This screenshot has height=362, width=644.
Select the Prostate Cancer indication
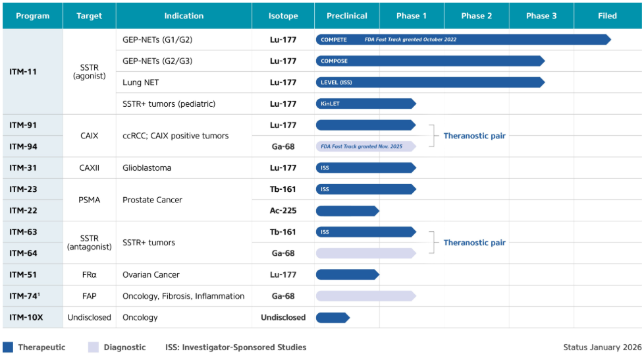coord(152,200)
